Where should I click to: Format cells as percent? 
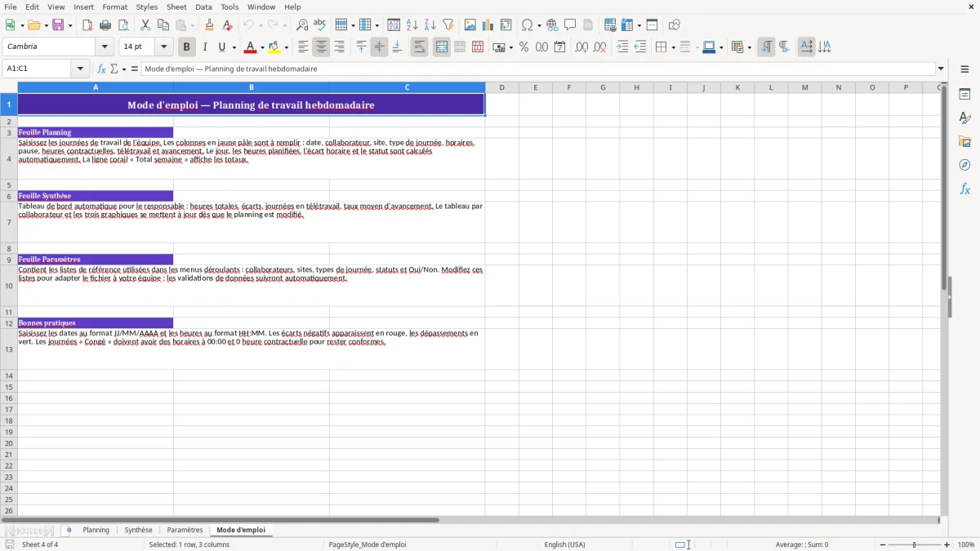click(523, 47)
